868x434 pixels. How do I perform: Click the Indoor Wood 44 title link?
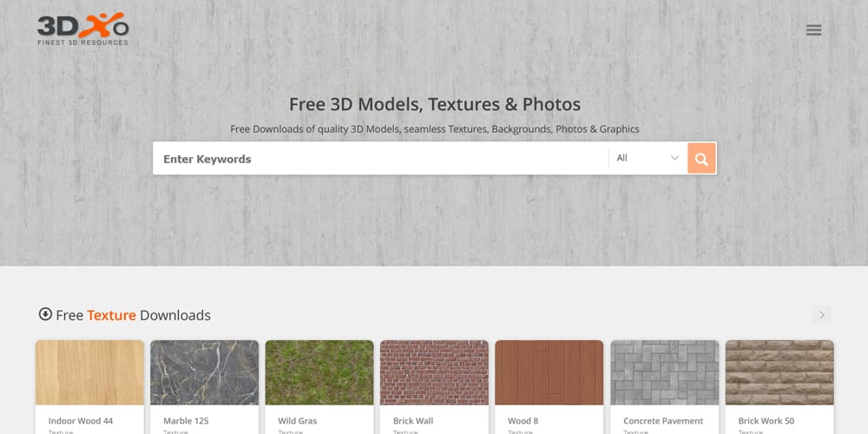click(x=81, y=421)
